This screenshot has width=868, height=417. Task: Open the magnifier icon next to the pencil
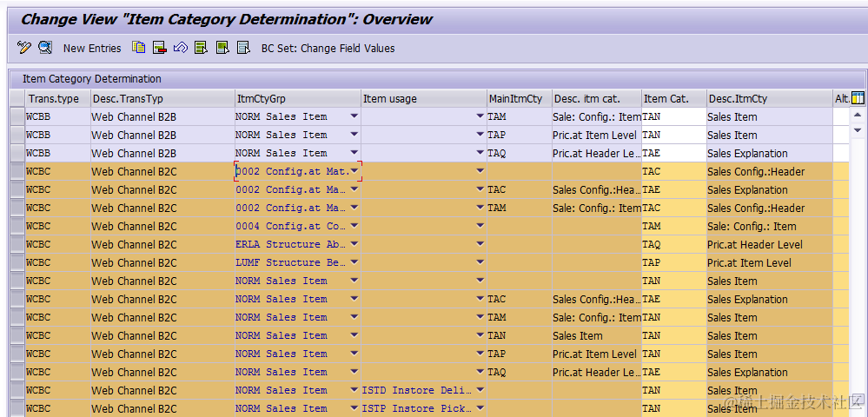pos(45,48)
